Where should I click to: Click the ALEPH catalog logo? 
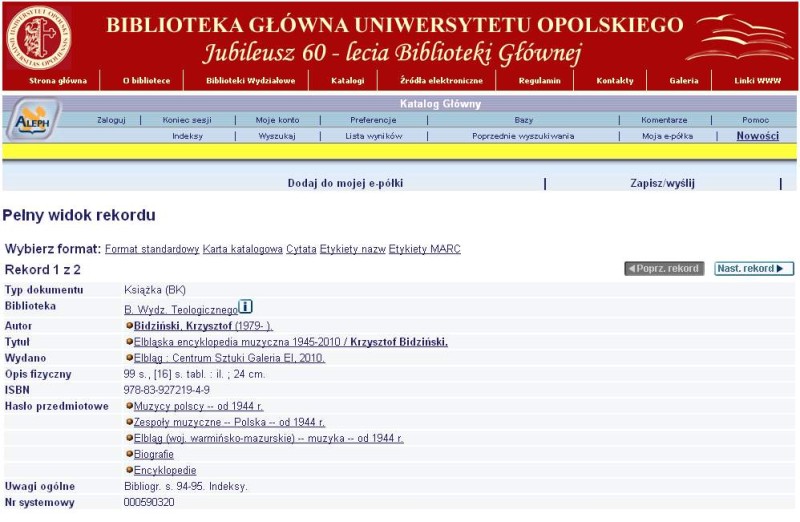coord(33,120)
